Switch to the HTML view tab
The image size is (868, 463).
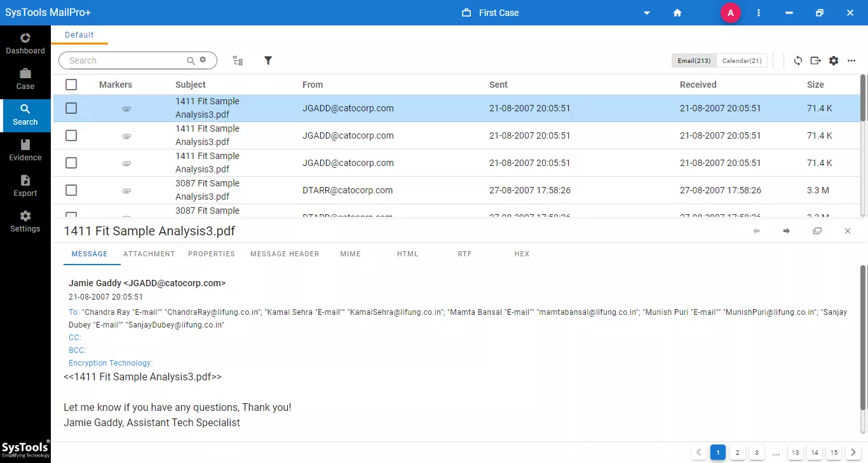pyautogui.click(x=407, y=254)
